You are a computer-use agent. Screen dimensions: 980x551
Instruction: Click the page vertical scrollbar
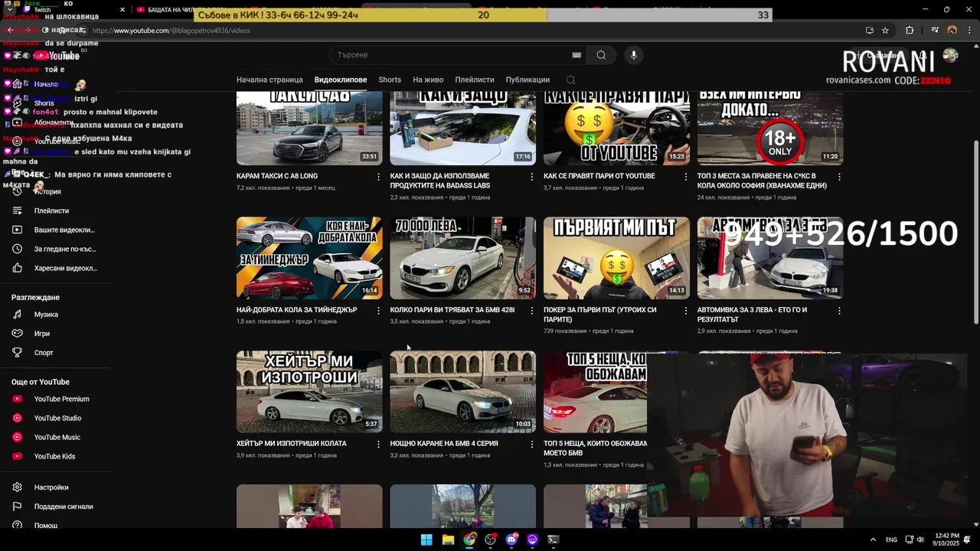pyautogui.click(x=975, y=232)
